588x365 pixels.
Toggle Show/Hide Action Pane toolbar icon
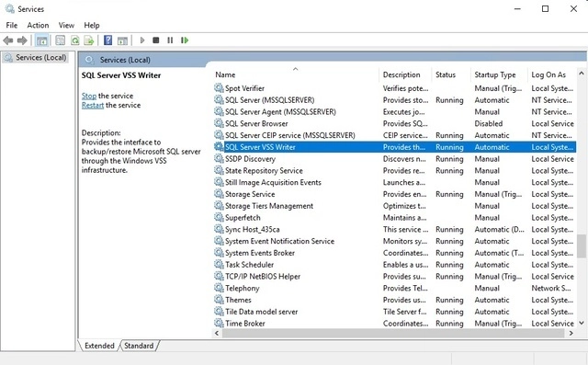(x=122, y=40)
